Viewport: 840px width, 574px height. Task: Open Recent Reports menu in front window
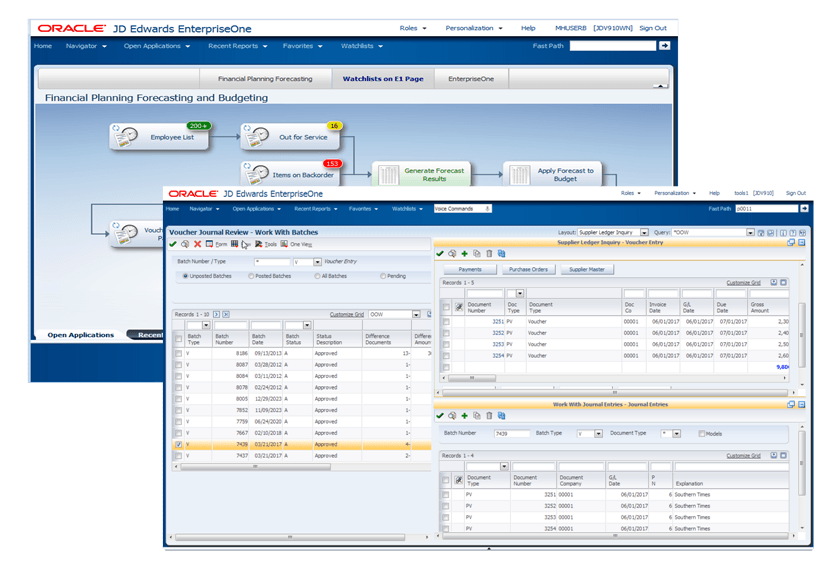coord(316,209)
